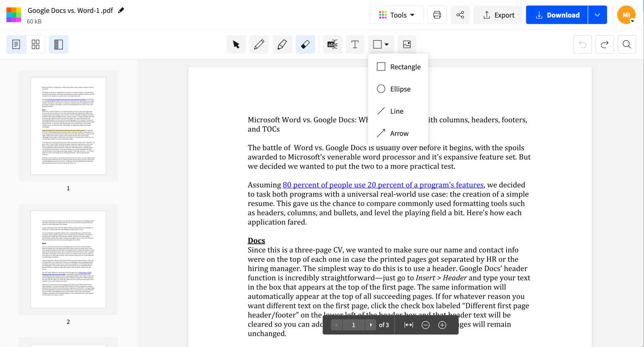Open the text editing tool
This screenshot has width=644, height=347.
point(332,44)
